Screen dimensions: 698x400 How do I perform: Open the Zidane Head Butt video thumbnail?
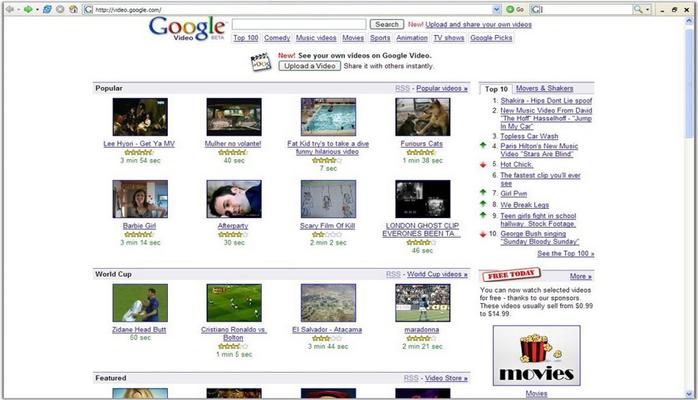tap(140, 303)
